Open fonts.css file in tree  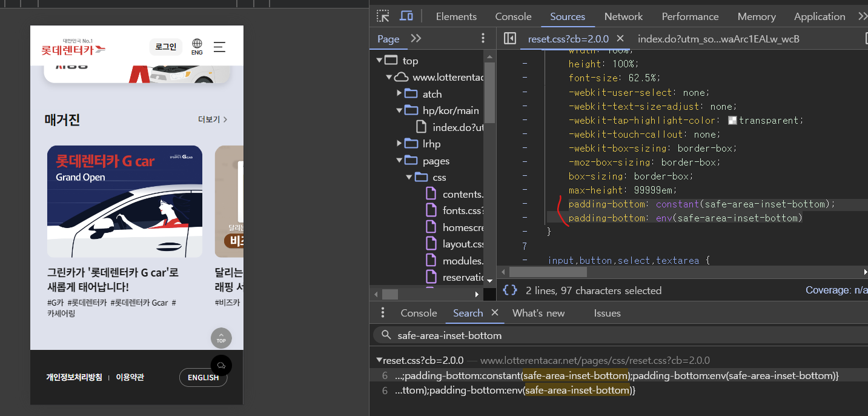455,210
